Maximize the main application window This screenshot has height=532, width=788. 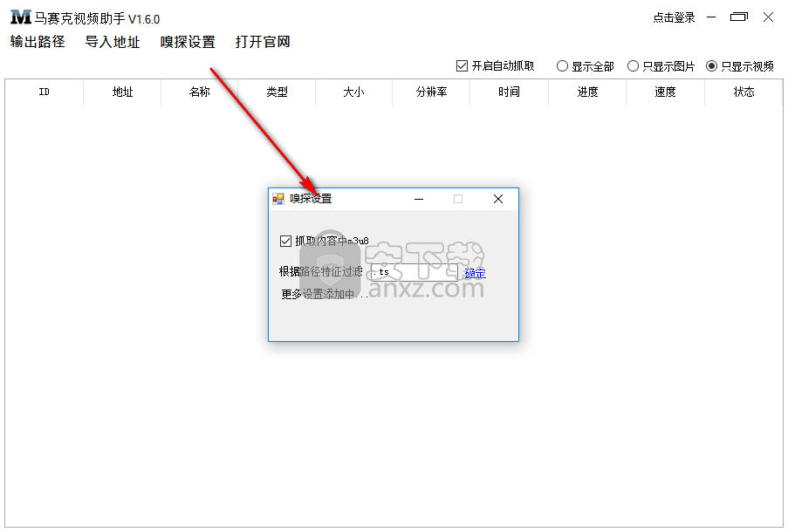pos(739,17)
